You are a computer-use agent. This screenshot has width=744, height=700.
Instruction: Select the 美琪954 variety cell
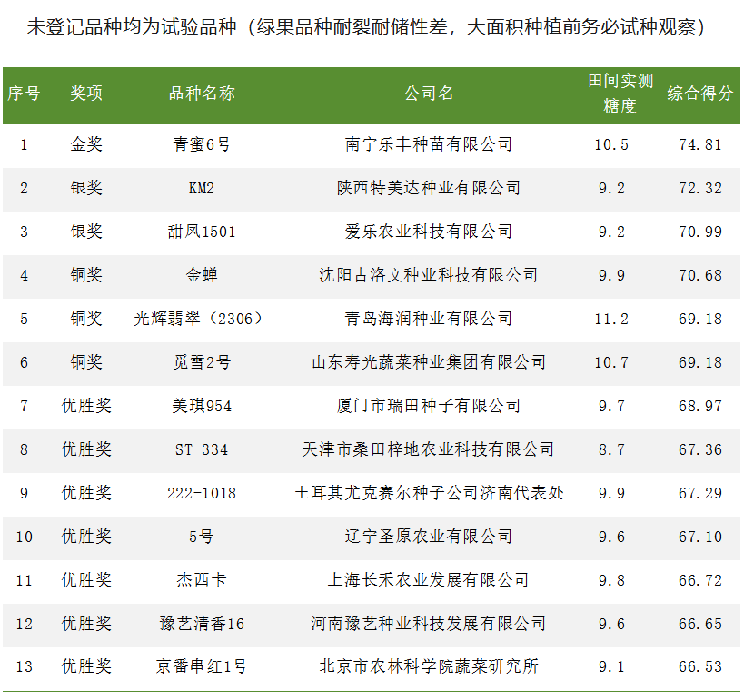click(x=202, y=406)
